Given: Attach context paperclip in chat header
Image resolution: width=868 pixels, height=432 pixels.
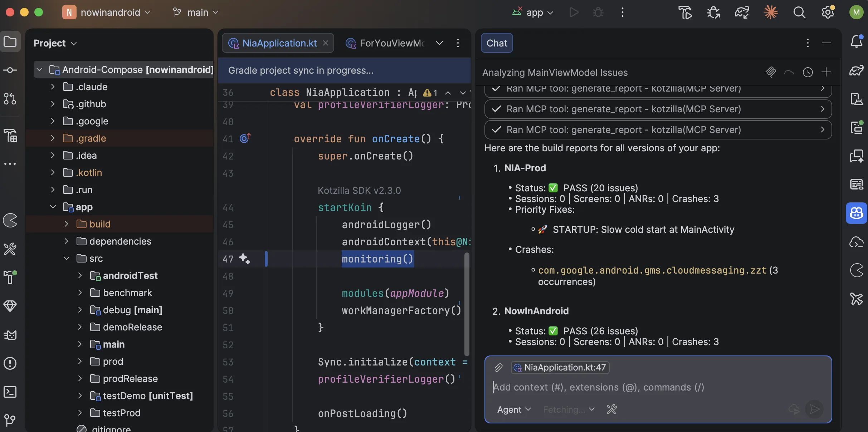Looking at the screenshot, I should pyautogui.click(x=771, y=72).
